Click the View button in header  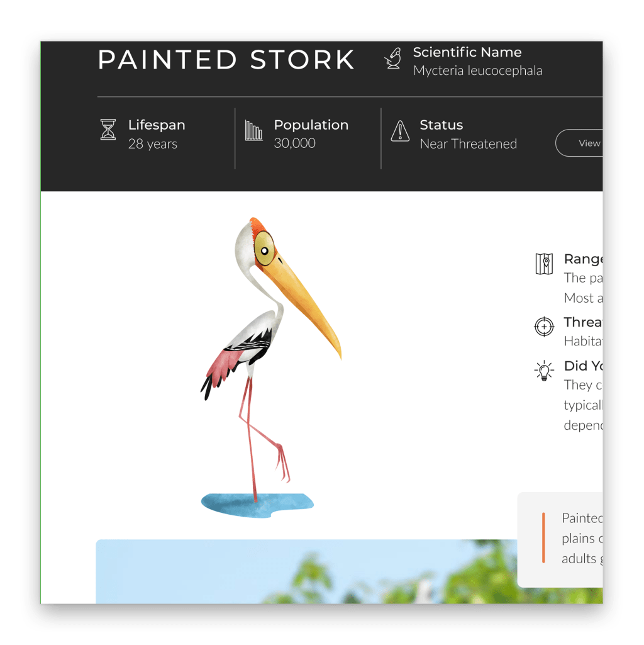click(579, 143)
